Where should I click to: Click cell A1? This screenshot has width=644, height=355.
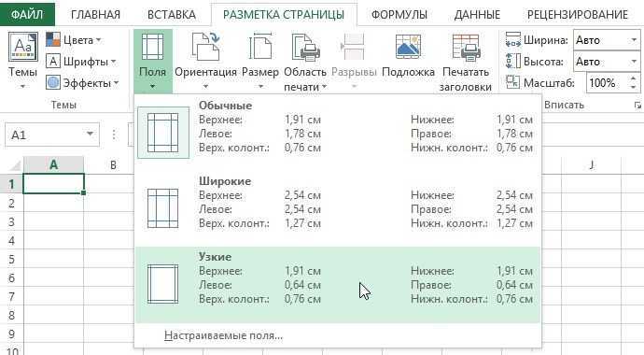(x=54, y=184)
